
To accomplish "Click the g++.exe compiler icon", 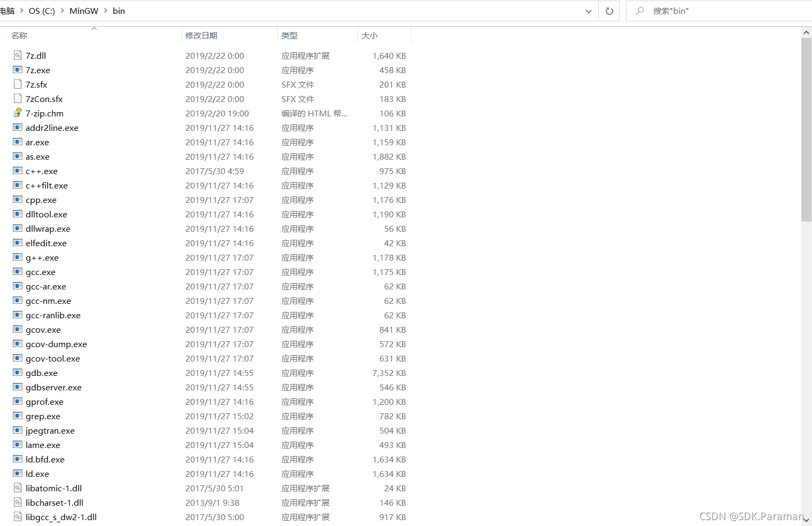I will point(17,257).
